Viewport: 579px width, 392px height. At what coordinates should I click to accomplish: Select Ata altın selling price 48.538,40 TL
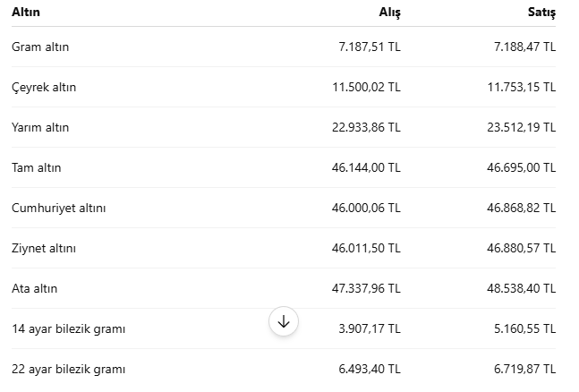click(521, 288)
